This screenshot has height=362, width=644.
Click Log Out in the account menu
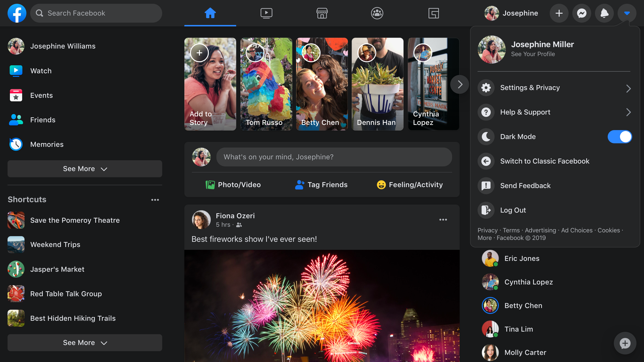[513, 210]
